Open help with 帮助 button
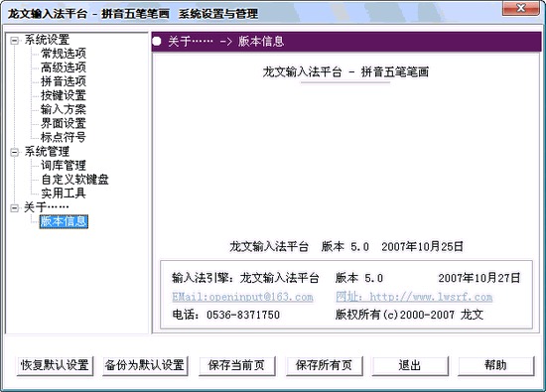The width and height of the screenshot is (546, 392). [x=495, y=366]
